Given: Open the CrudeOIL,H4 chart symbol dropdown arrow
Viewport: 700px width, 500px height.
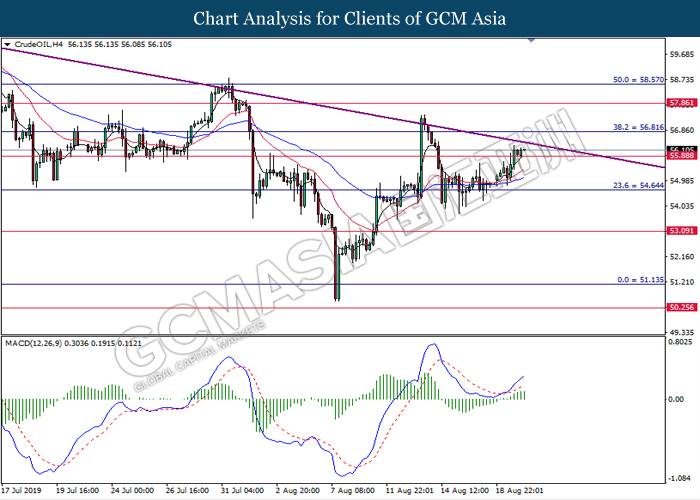Looking at the screenshot, I should (7, 45).
